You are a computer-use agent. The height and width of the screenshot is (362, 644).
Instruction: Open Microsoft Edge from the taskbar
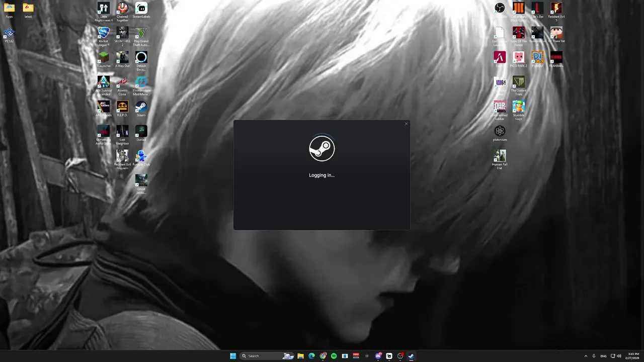click(311, 356)
